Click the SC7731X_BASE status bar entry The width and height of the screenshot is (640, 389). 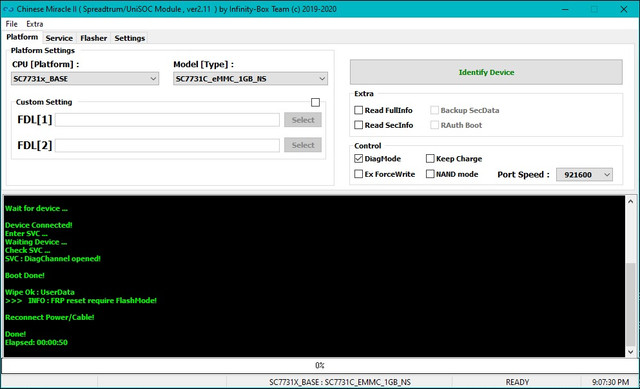coord(340,382)
